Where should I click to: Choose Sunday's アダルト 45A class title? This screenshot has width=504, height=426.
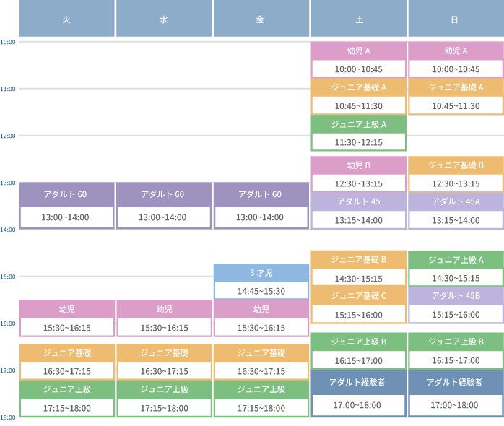click(x=456, y=201)
